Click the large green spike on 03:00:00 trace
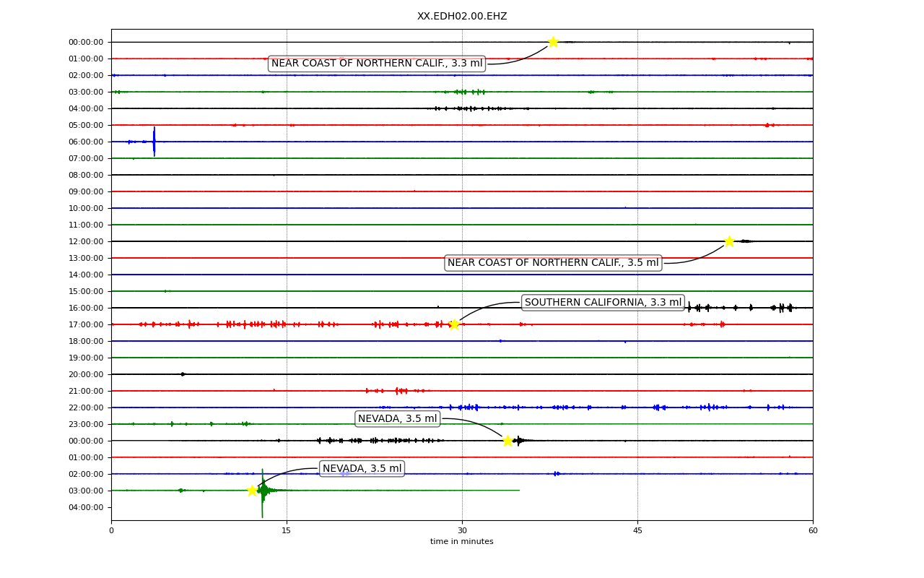Image resolution: width=924 pixels, height=578 pixels. pyautogui.click(x=263, y=493)
